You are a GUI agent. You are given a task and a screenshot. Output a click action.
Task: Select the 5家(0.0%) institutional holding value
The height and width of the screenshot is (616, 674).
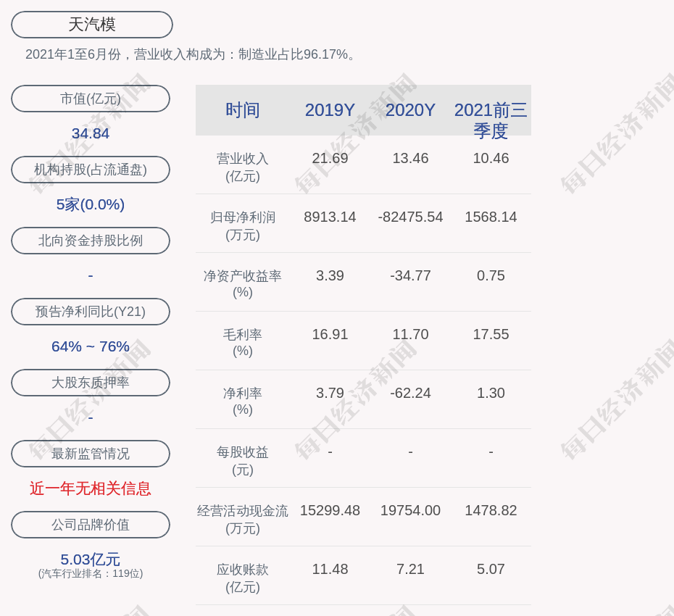pyautogui.click(x=91, y=204)
